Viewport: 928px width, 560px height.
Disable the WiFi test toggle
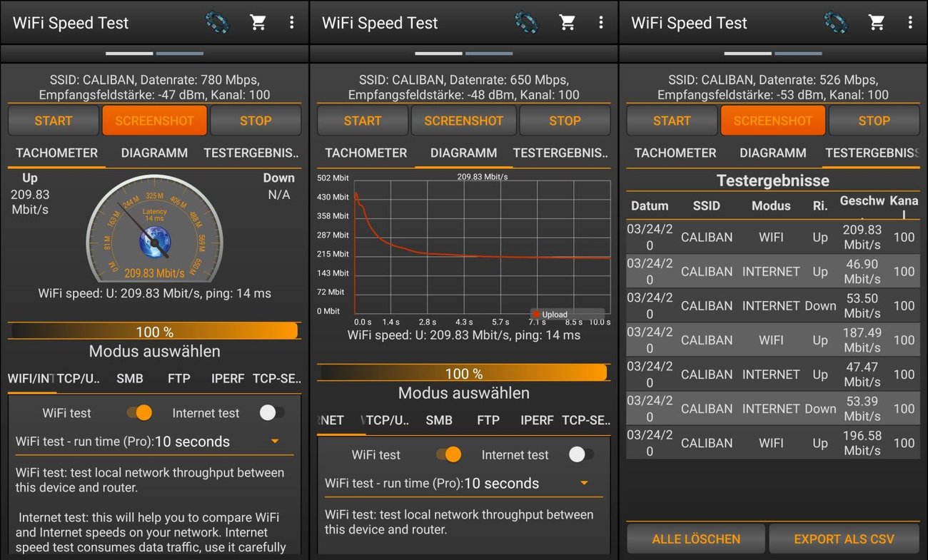click(140, 412)
